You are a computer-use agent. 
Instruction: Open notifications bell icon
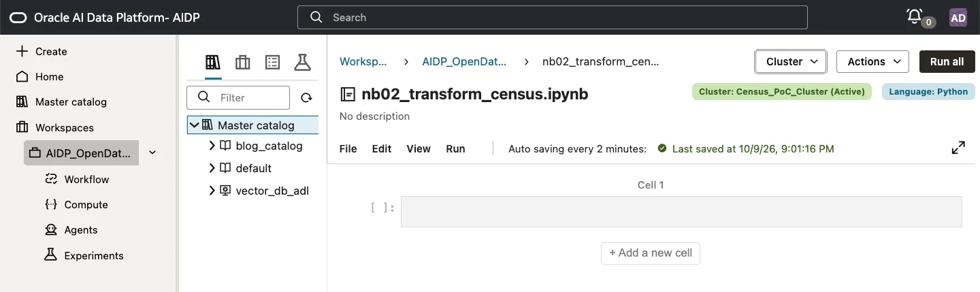tap(915, 16)
